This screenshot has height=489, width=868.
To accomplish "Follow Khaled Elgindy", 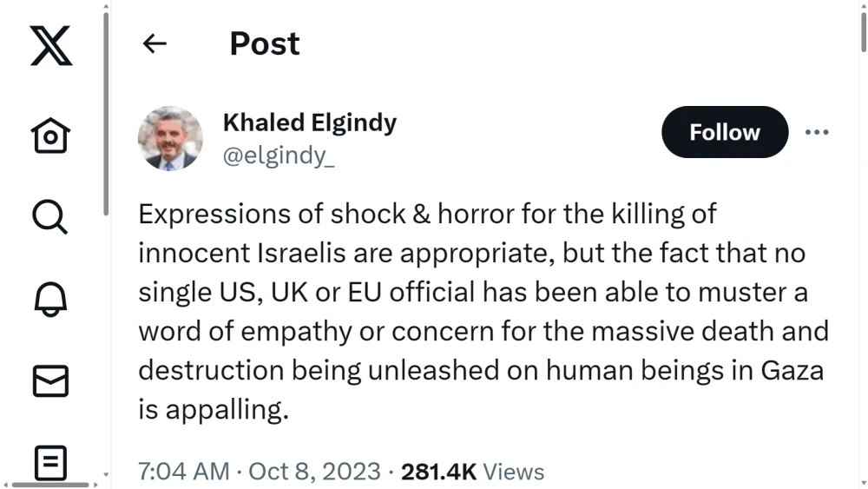I will click(724, 132).
